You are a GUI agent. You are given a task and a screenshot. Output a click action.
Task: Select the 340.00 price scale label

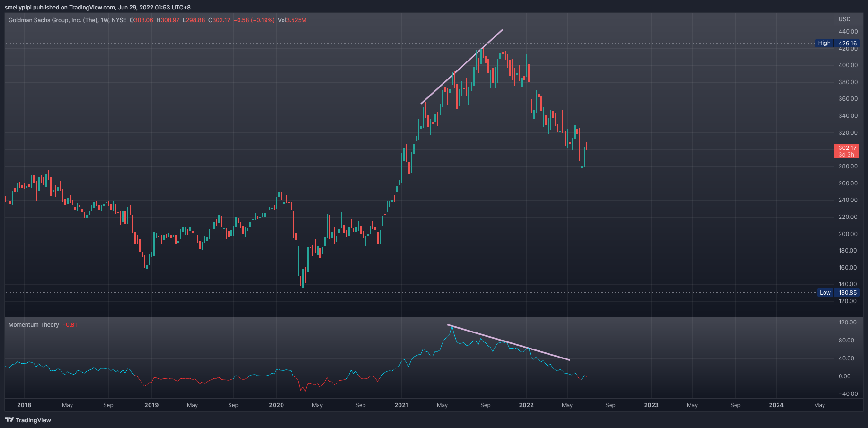[x=848, y=116]
